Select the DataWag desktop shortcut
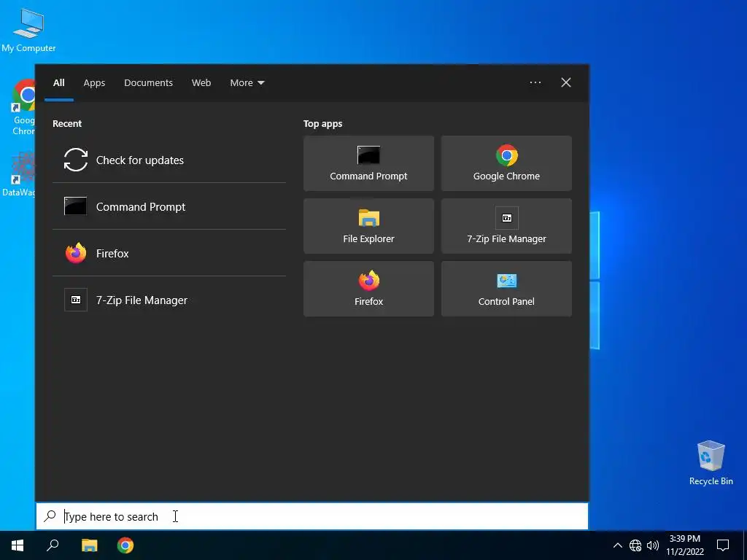The image size is (747, 560). pyautogui.click(x=18, y=174)
